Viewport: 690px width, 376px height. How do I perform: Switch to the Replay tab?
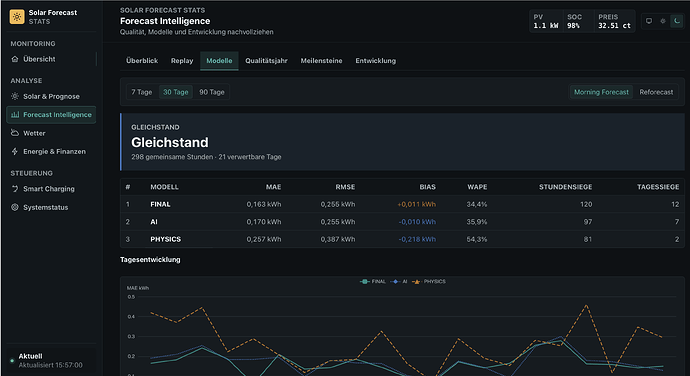tap(182, 61)
